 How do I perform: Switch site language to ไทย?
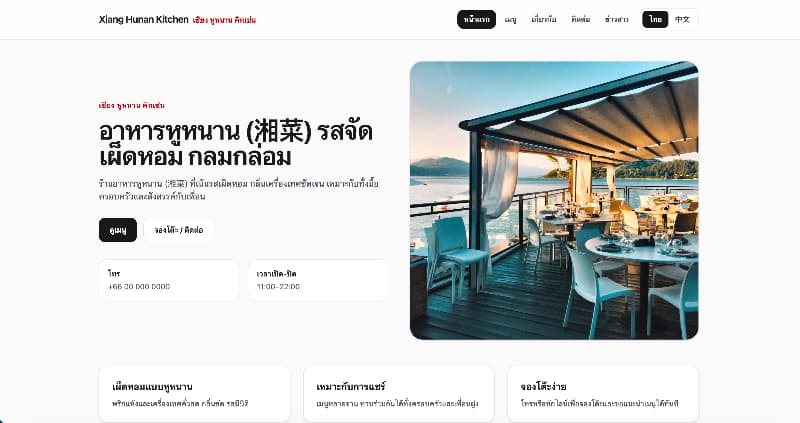(655, 19)
